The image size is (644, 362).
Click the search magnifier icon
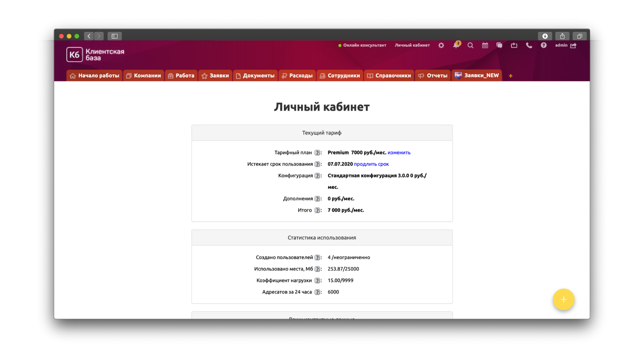(470, 45)
